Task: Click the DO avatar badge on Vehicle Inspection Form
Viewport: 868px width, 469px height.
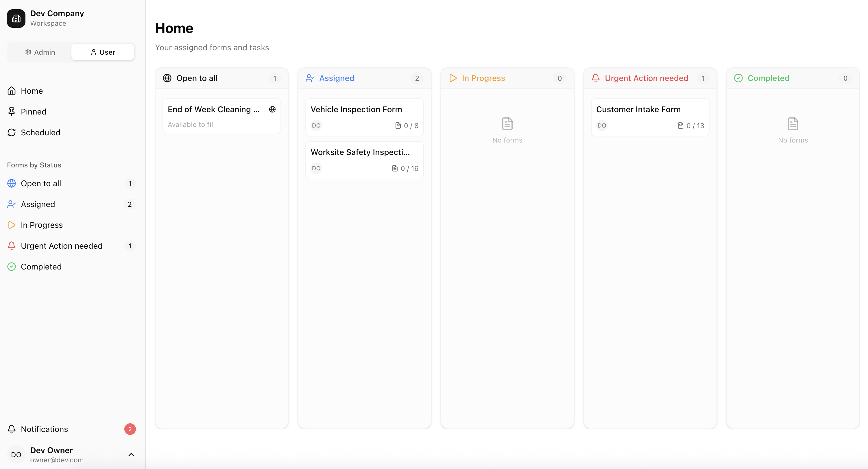Action: 316,125
